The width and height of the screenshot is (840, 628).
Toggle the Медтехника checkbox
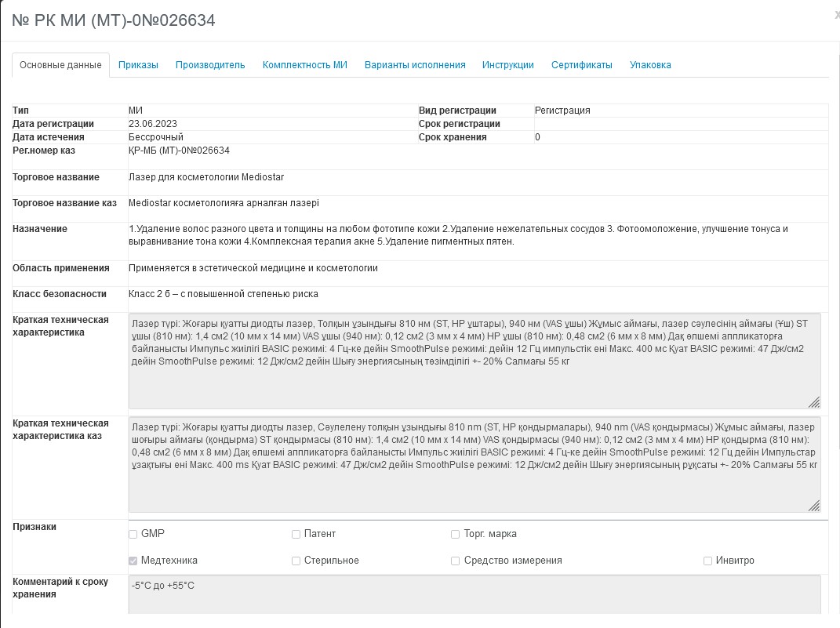pyautogui.click(x=133, y=561)
